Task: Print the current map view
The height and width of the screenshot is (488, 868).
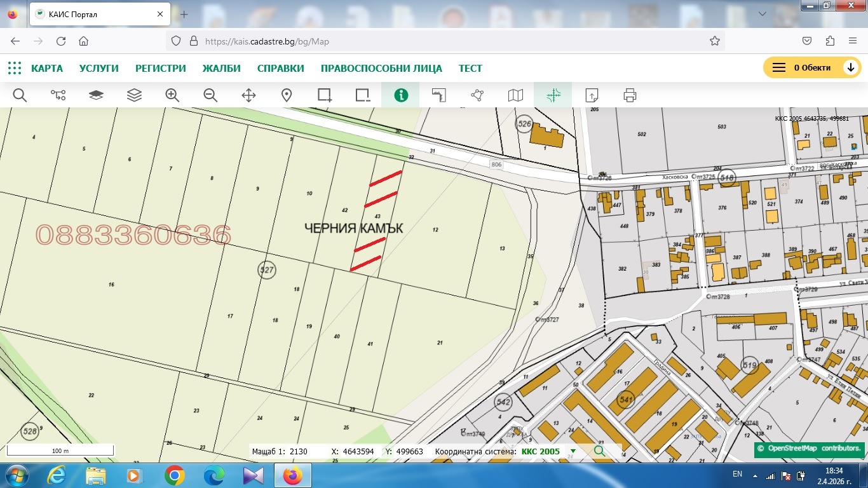Action: [x=629, y=95]
